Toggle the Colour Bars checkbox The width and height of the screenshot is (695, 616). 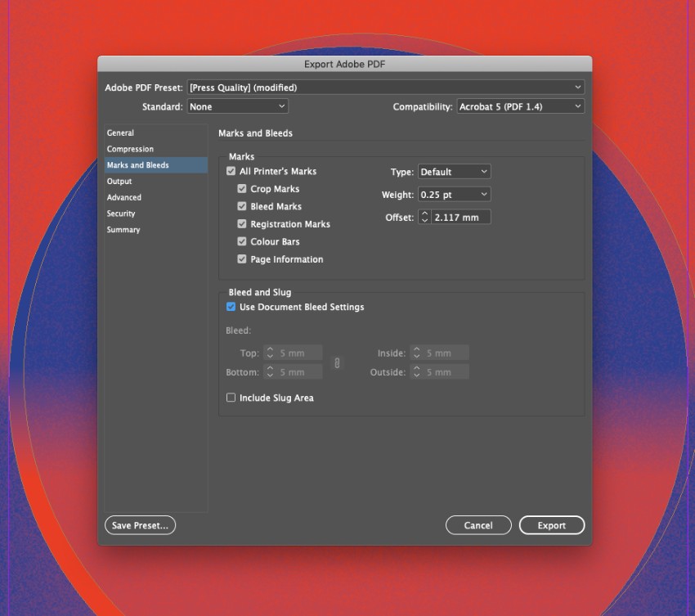pos(241,241)
